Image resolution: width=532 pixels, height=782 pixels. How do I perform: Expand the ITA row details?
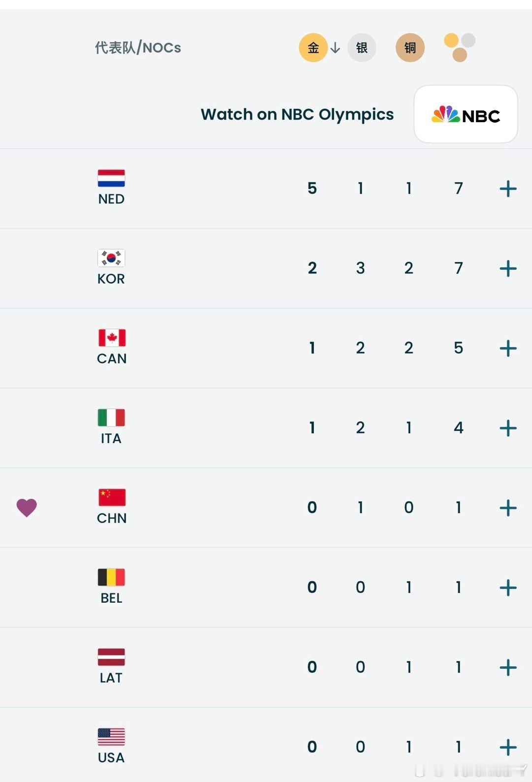(x=508, y=428)
